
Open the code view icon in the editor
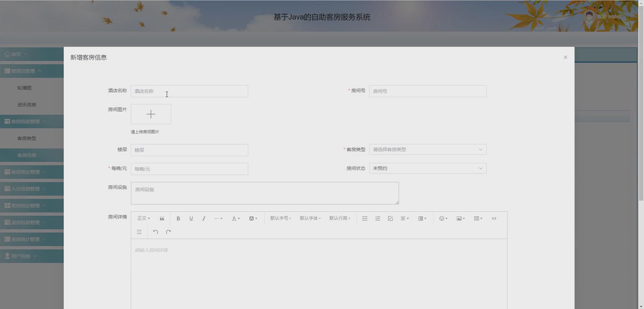(x=494, y=218)
